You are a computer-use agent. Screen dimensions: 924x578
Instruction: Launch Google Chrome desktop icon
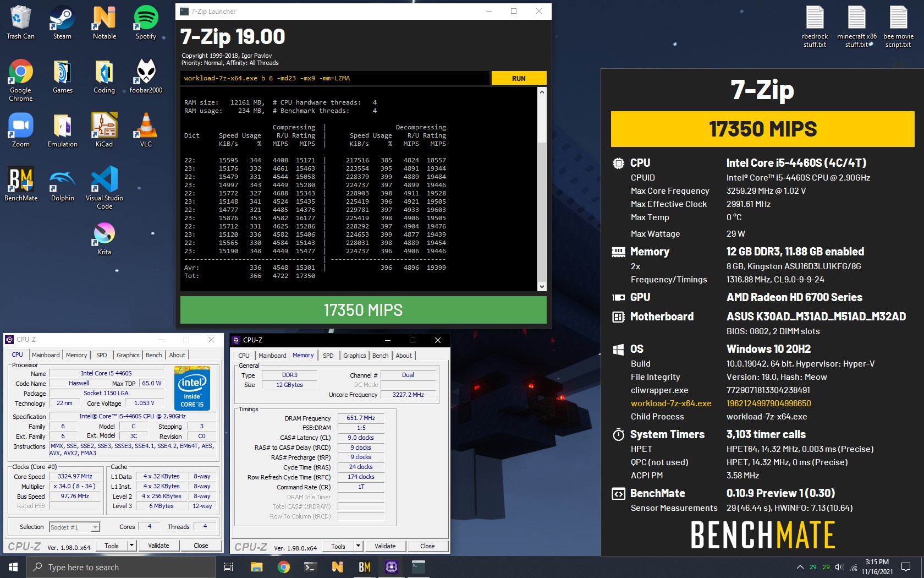20,80
